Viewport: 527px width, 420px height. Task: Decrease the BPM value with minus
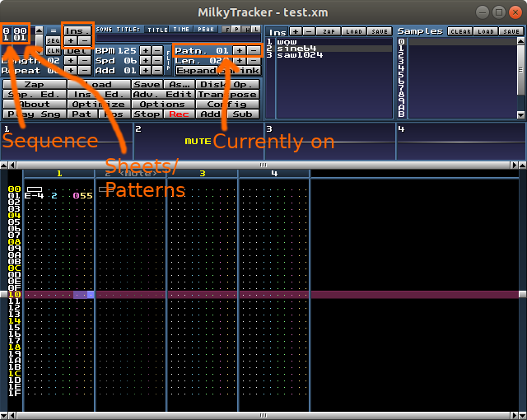click(x=157, y=51)
